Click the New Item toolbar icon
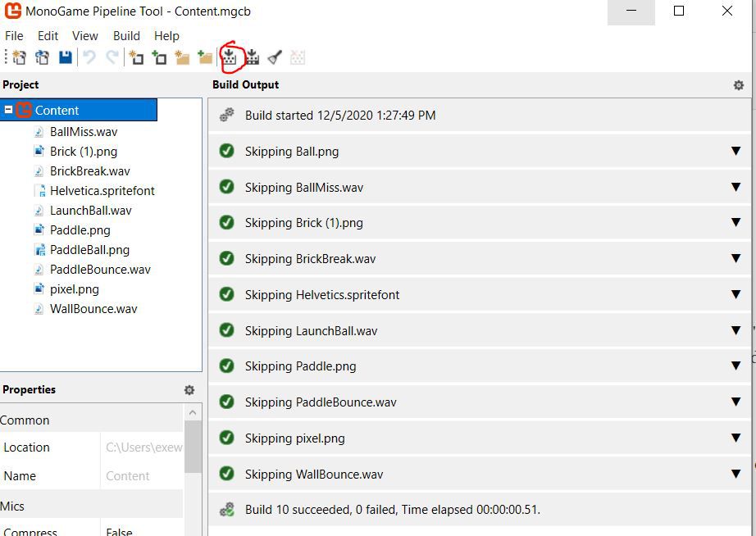 point(136,57)
